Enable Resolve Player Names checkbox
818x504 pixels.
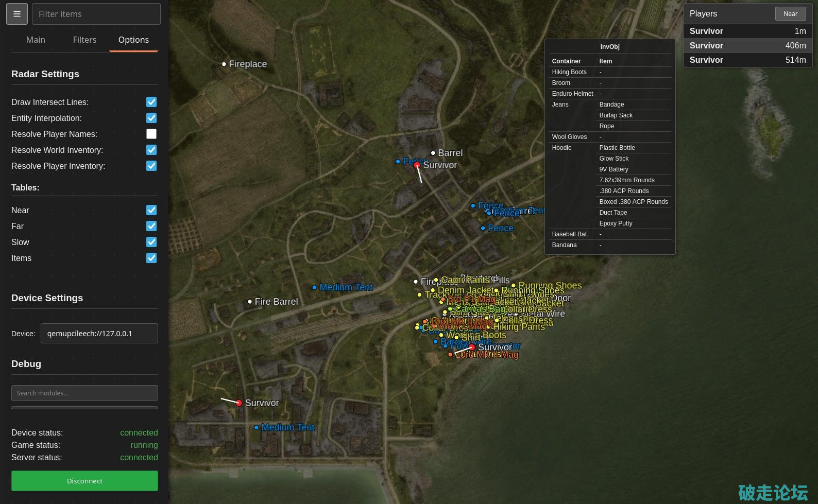click(151, 134)
